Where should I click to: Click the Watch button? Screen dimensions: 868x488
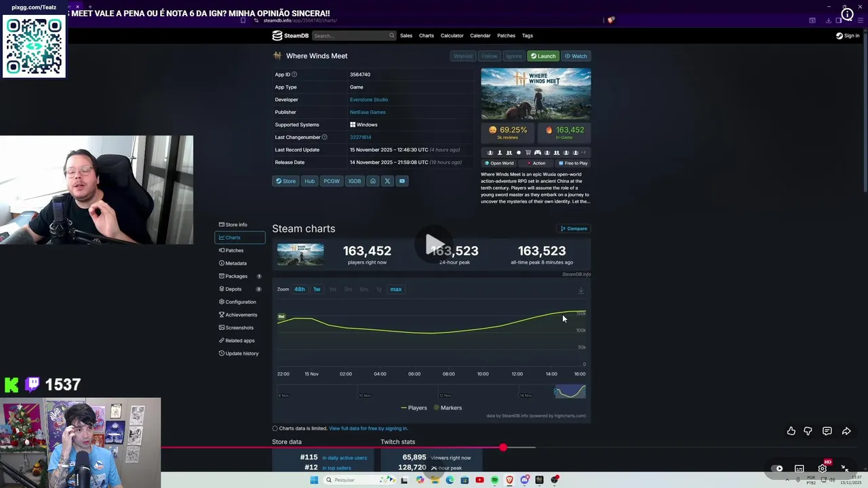(x=576, y=56)
